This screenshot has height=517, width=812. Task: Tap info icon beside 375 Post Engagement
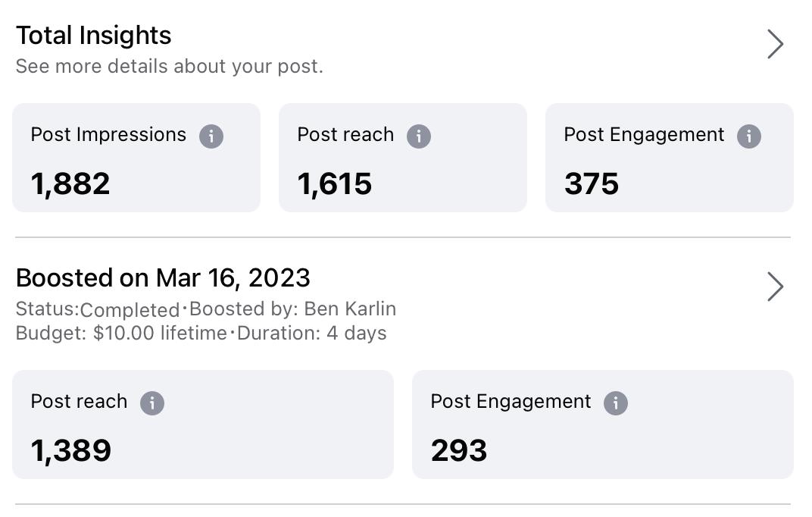749,136
